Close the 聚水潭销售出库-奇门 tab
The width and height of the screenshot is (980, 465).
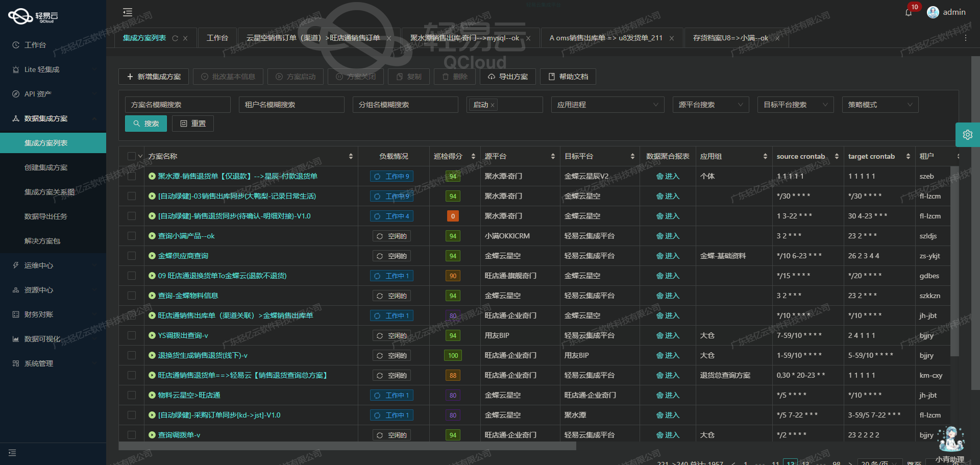tap(528, 38)
